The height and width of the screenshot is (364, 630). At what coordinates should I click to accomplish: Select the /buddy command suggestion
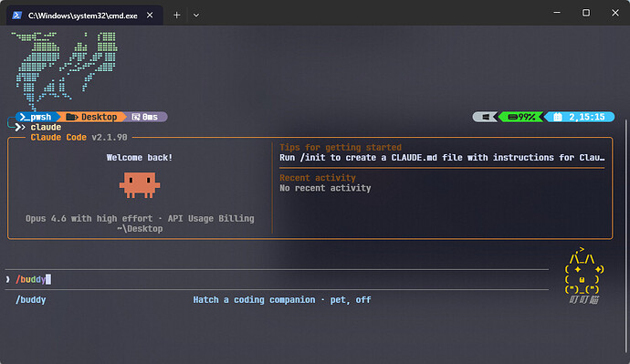coord(30,300)
